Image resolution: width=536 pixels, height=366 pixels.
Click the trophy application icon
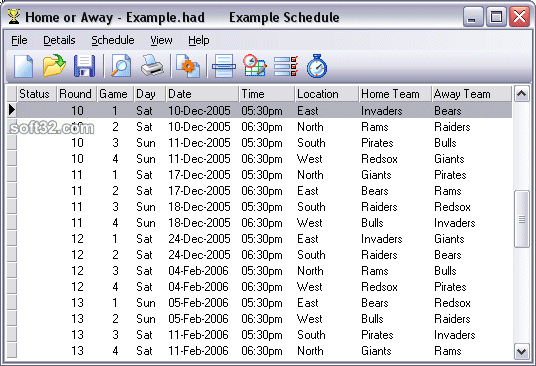click(x=14, y=17)
